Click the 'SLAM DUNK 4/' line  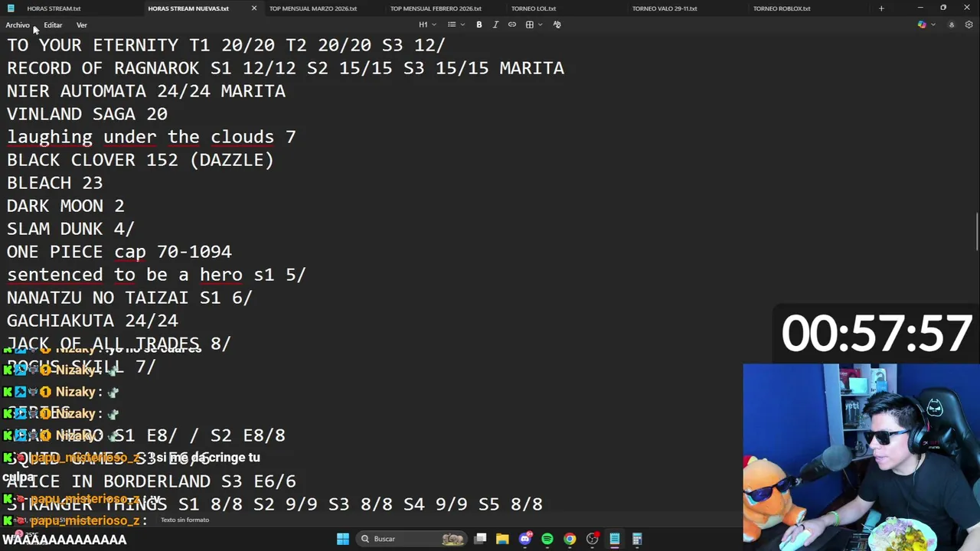[x=70, y=229]
